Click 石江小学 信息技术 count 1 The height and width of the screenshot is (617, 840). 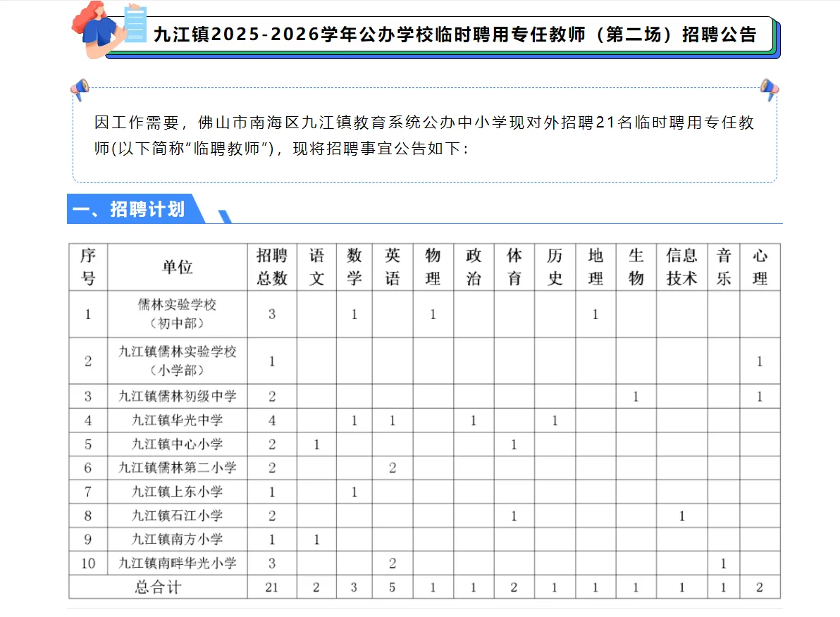point(682,516)
